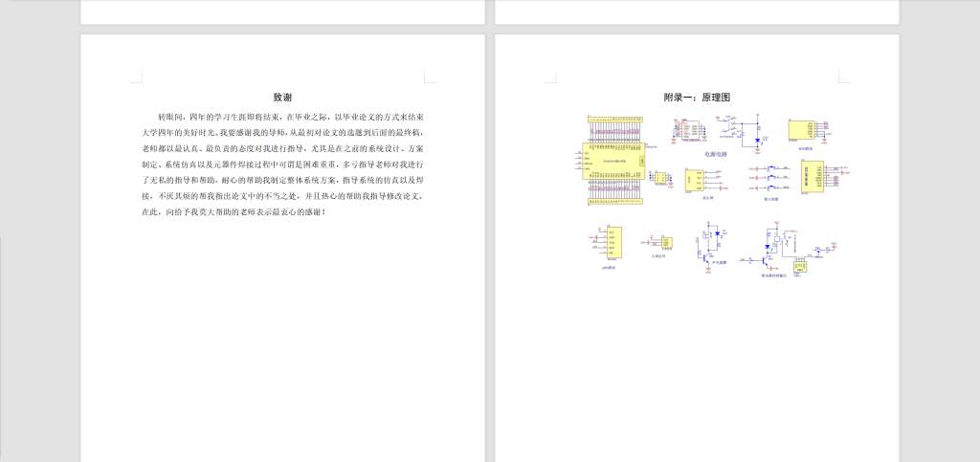Image resolution: width=980 pixels, height=462 pixels.
Task: Click the line starting 大学四年的美好时光
Action: [x=283, y=132]
